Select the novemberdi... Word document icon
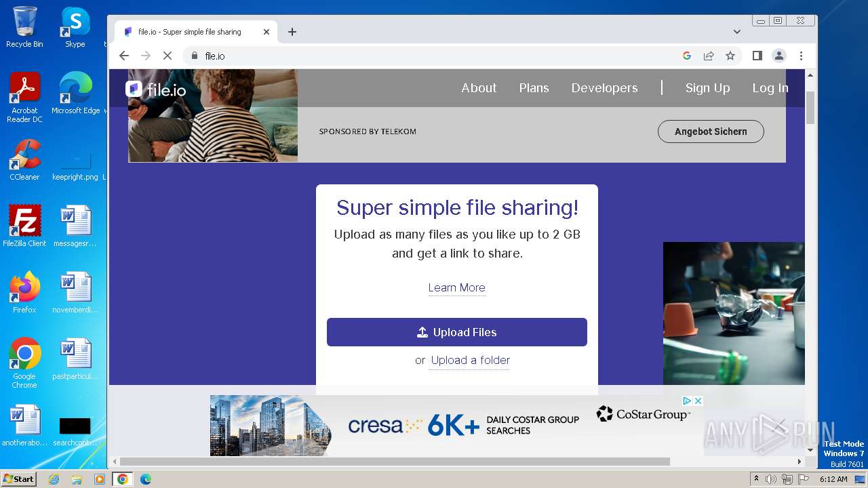The height and width of the screenshot is (488, 868). 75,292
